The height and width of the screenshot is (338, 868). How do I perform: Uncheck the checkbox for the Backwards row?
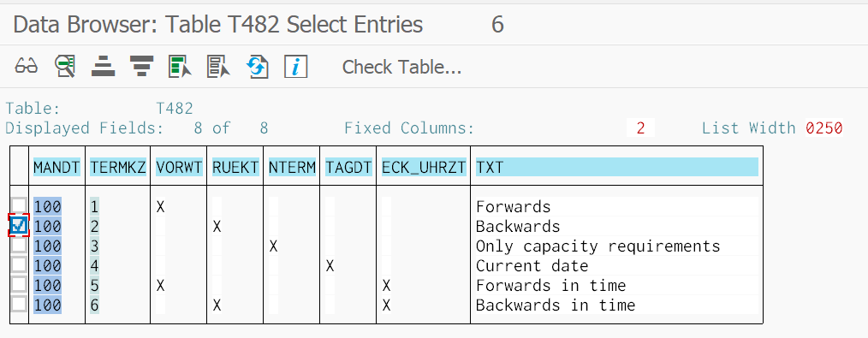[19, 225]
